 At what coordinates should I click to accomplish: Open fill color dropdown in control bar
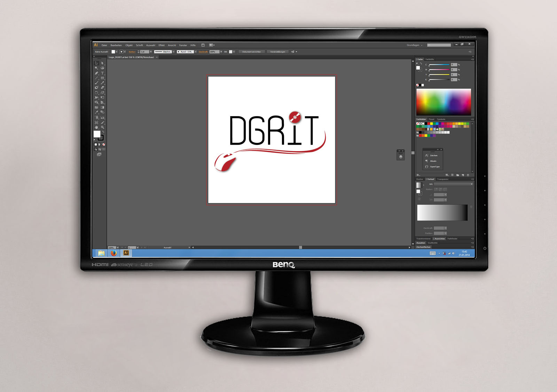pyautogui.click(x=117, y=52)
